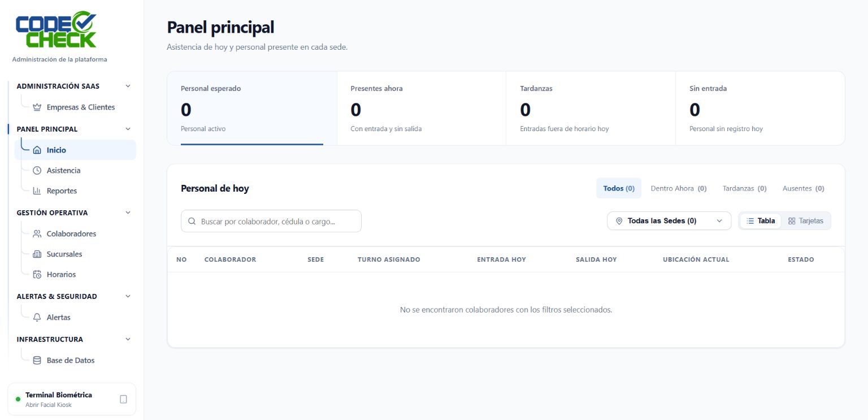Click the No se encontraron colaboradores message
This screenshot has height=420, width=868.
pyautogui.click(x=506, y=310)
